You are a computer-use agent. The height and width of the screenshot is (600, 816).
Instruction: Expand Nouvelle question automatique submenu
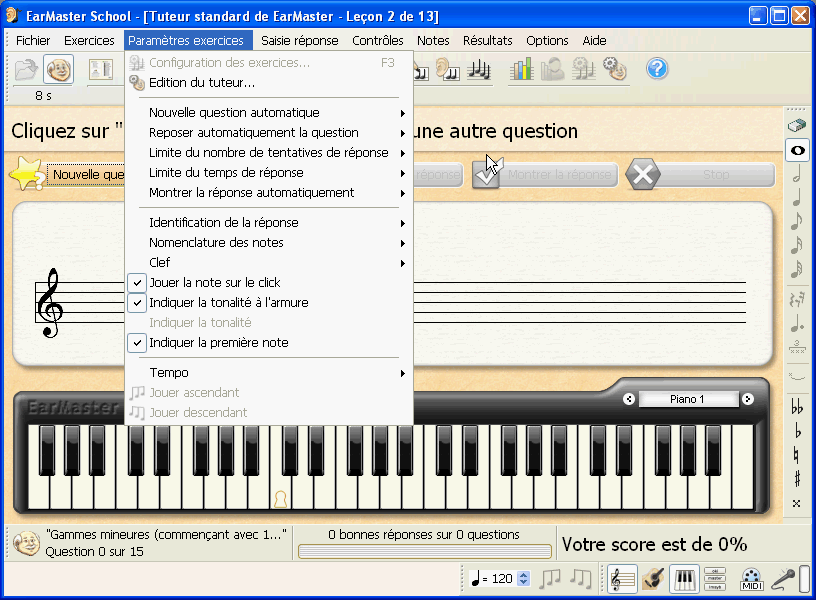(x=269, y=113)
